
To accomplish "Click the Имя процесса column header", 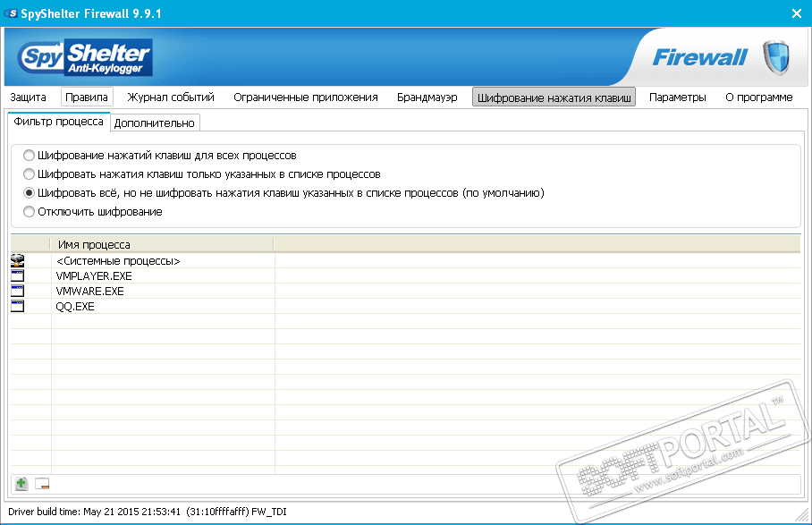I will [162, 244].
